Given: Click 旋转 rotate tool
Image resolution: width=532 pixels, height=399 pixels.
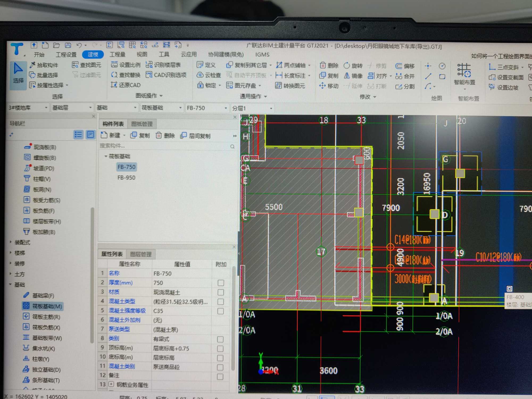Looking at the screenshot, I should coord(353,66).
